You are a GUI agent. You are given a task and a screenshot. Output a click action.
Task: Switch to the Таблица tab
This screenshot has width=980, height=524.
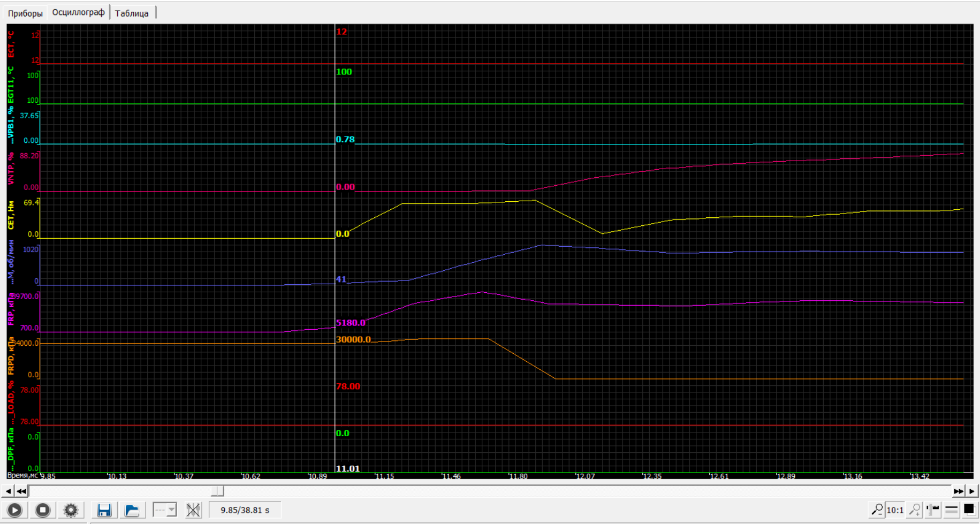132,13
